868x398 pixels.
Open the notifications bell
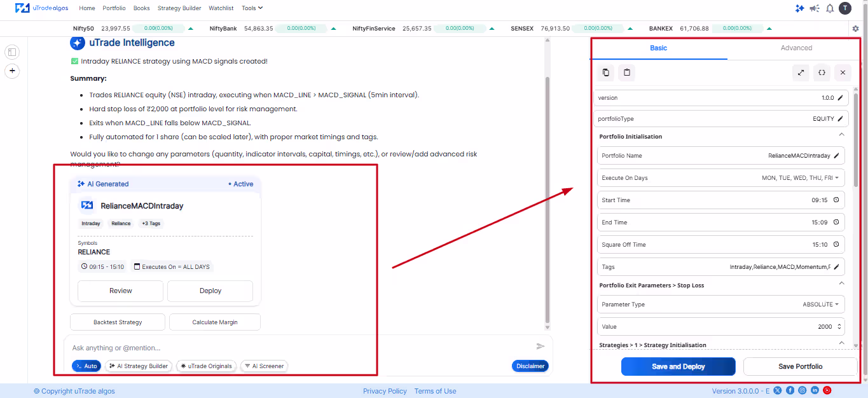830,8
